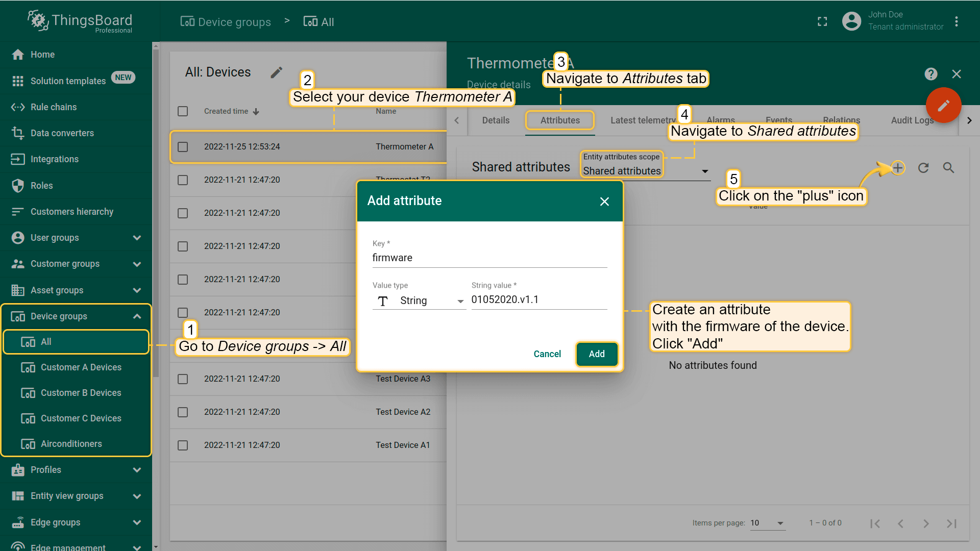Image resolution: width=980 pixels, height=551 pixels.
Task: Select Test Device A1 row checkbox
Action: 183,445
